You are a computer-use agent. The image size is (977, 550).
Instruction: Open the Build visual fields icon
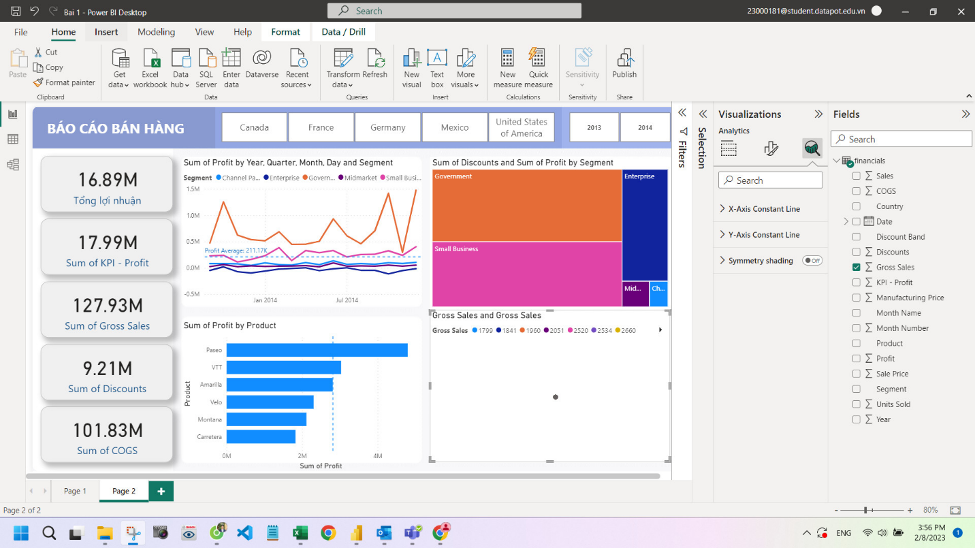click(729, 149)
